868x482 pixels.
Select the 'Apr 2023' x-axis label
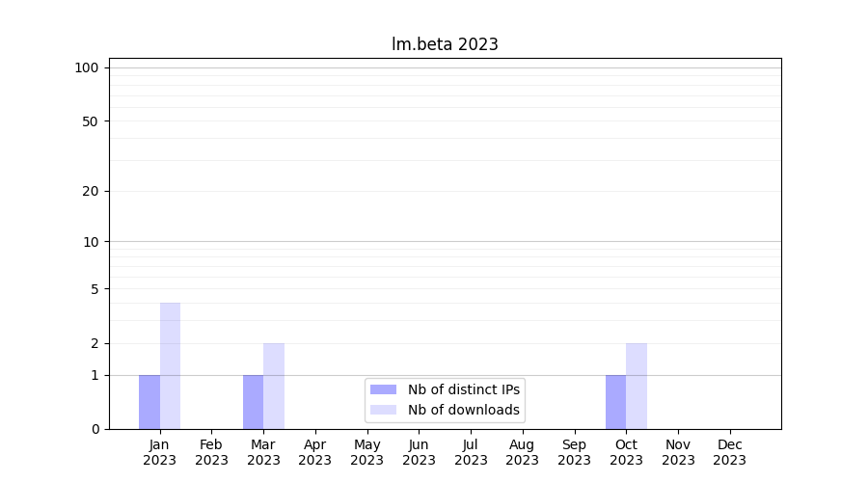tap(314, 452)
